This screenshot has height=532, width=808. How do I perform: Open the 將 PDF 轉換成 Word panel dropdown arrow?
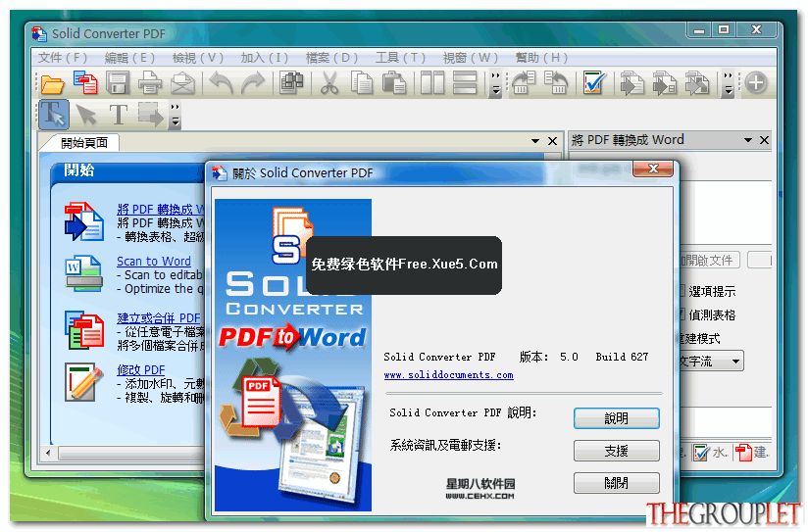tap(748, 140)
